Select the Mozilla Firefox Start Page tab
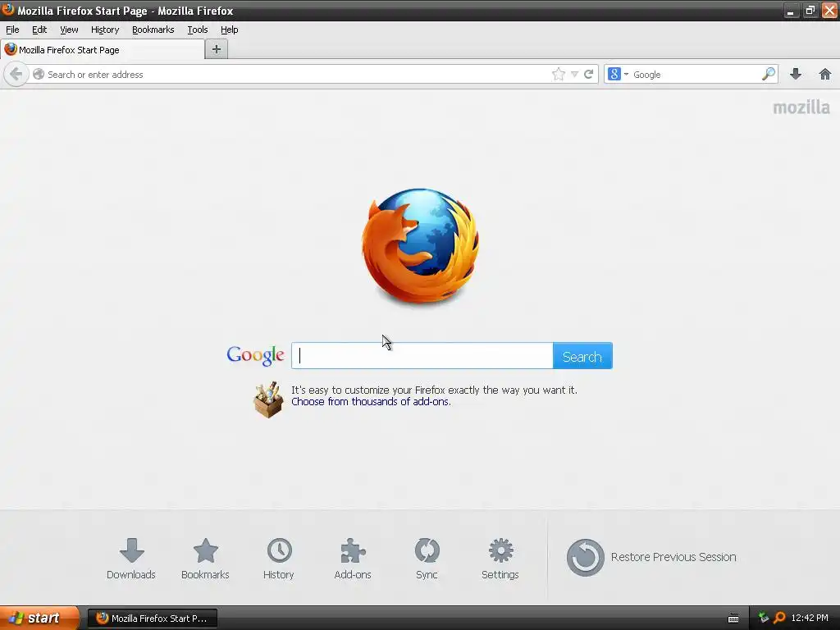This screenshot has width=840, height=630. tap(103, 50)
